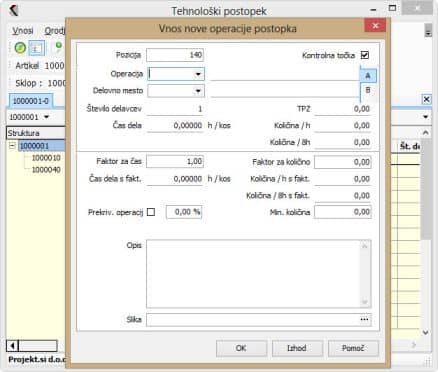The image size is (438, 372).
Task: Click the main grid scrollbar up arrow
Action: coord(426,133)
